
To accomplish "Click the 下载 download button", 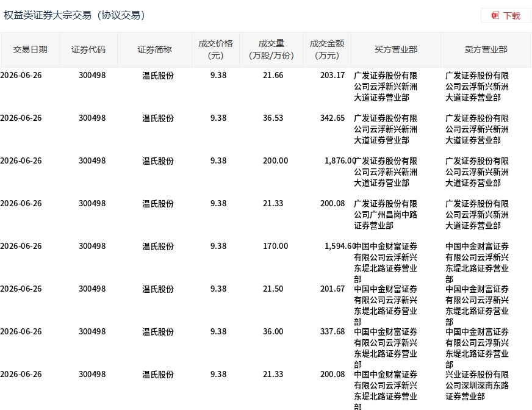I will [x=506, y=16].
